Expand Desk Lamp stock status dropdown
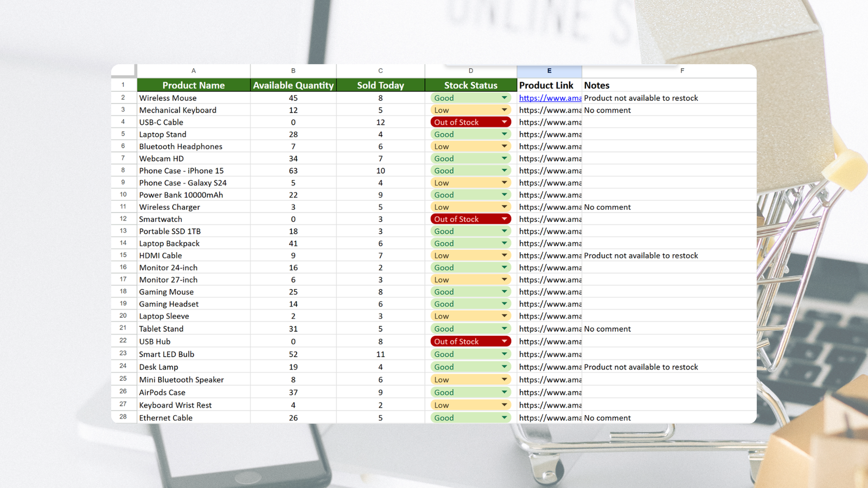 tap(504, 367)
